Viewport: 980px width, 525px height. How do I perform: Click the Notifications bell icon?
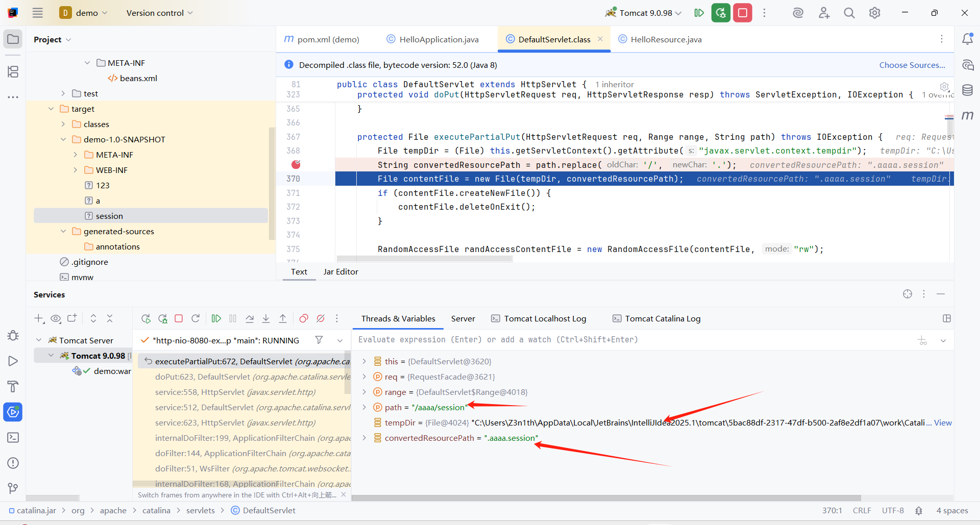pyautogui.click(x=967, y=39)
